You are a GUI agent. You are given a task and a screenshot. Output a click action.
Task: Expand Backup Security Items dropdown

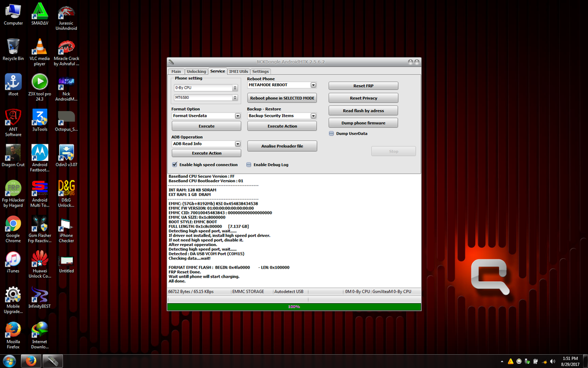313,116
